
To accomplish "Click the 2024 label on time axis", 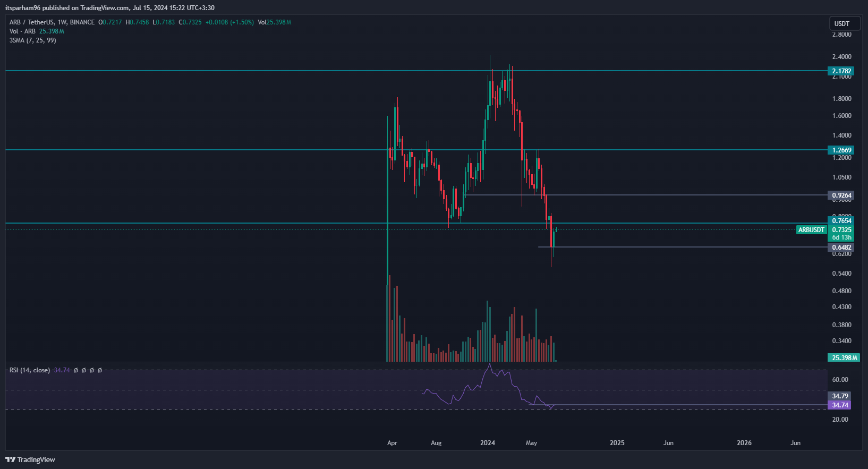I will click(488, 442).
